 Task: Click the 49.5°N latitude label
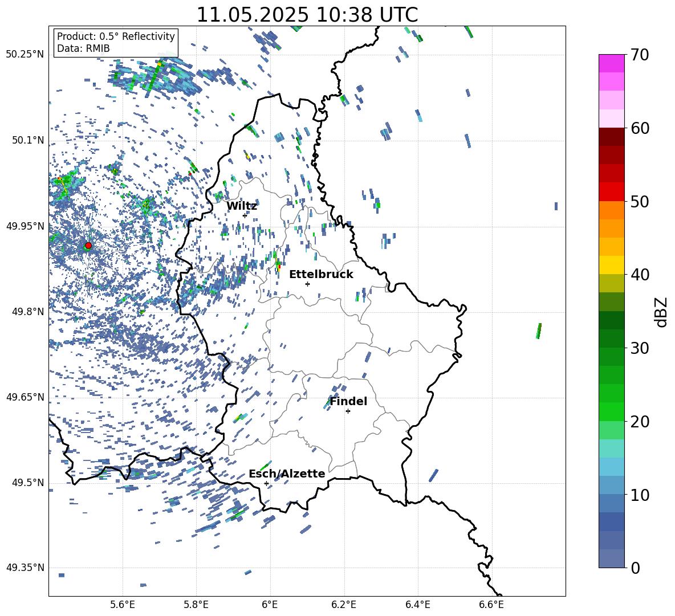[28, 483]
